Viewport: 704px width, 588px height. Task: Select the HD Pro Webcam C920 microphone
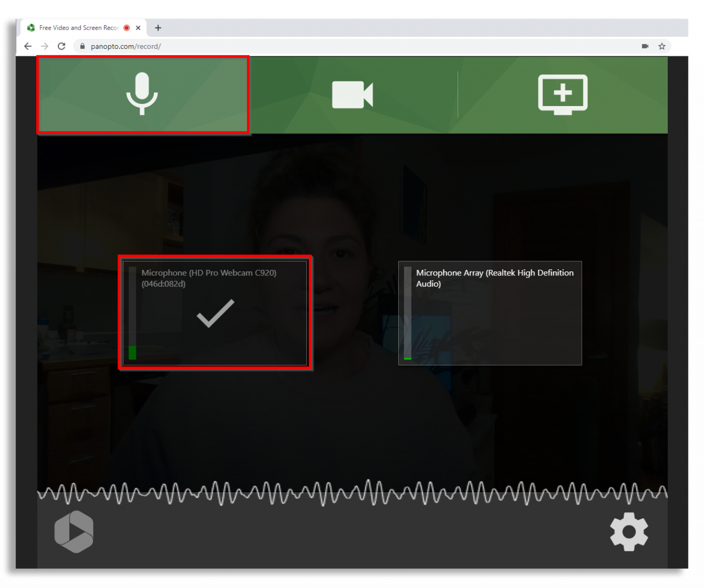215,313
